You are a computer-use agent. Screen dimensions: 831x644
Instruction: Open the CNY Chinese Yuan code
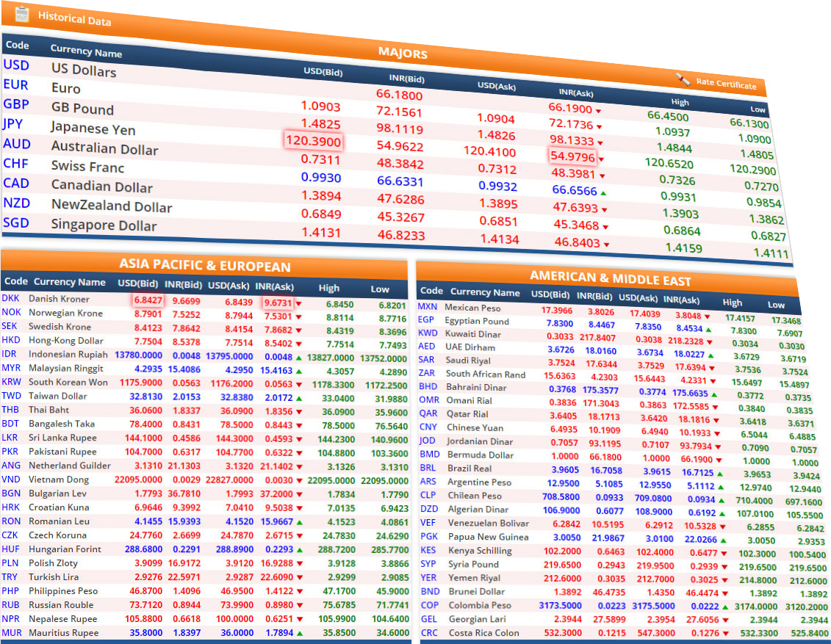428,427
